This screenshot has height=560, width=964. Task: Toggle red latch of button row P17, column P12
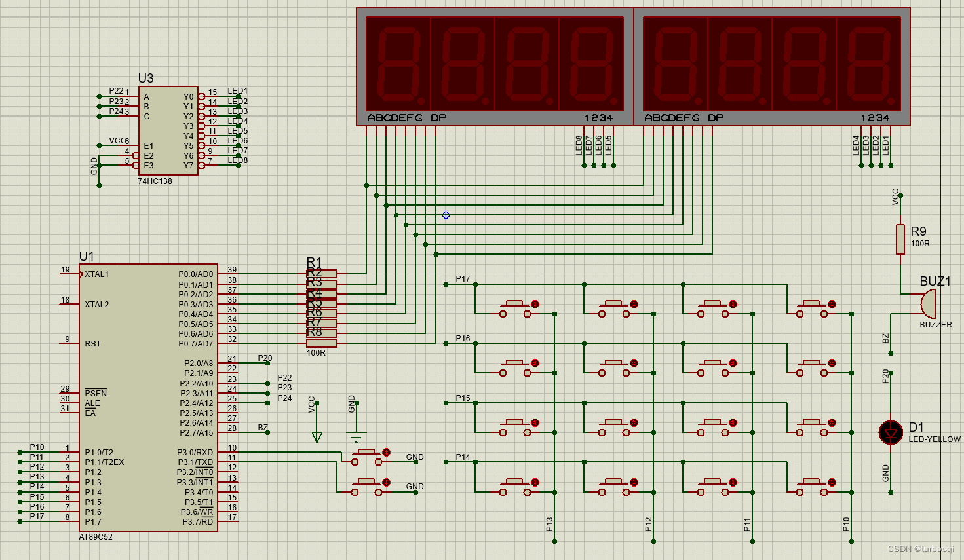click(x=634, y=304)
